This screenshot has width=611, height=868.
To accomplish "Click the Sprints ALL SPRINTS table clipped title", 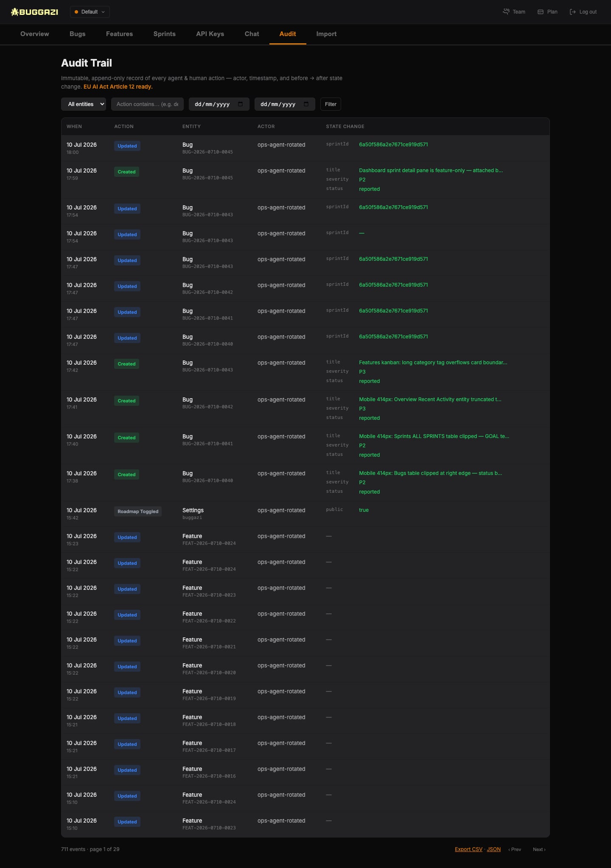I will (x=434, y=436).
